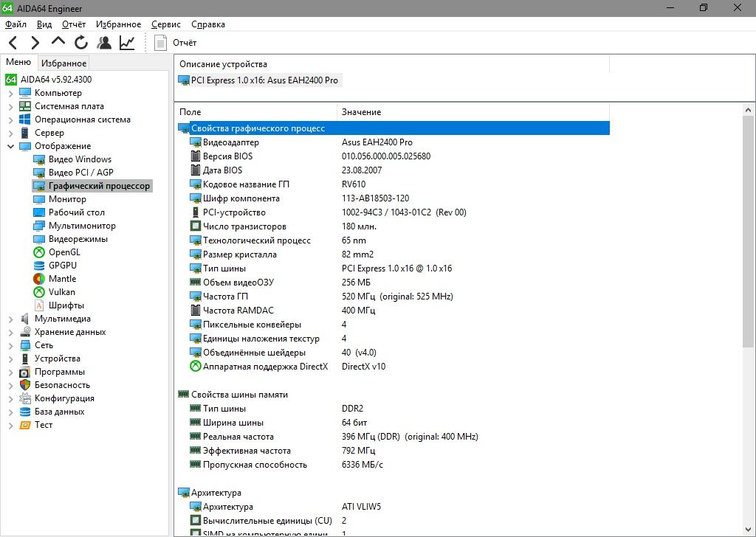Image resolution: width=756 pixels, height=537 pixels.
Task: Expand the Хранение данных node
Action: (10, 333)
